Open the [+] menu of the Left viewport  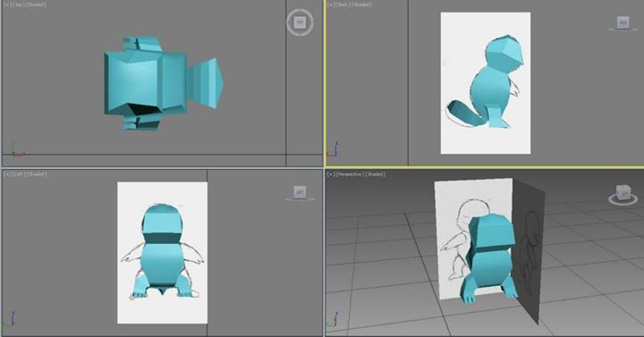pos(7,174)
